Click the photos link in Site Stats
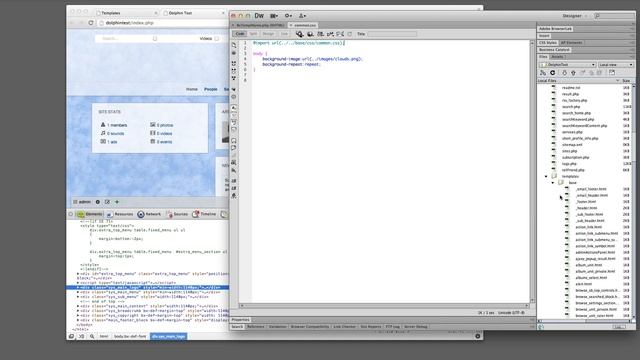Image resolution: width=640 pixels, height=360 pixels. 165,125
